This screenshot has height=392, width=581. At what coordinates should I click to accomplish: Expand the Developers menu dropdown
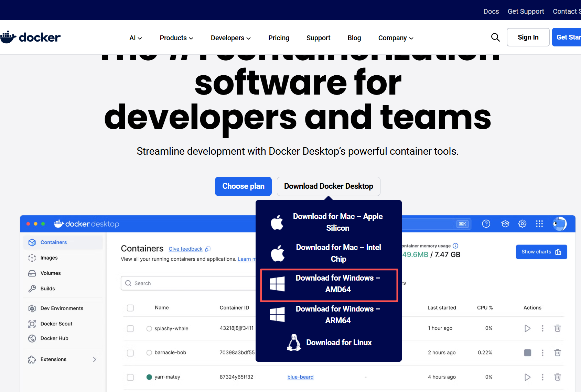click(231, 38)
